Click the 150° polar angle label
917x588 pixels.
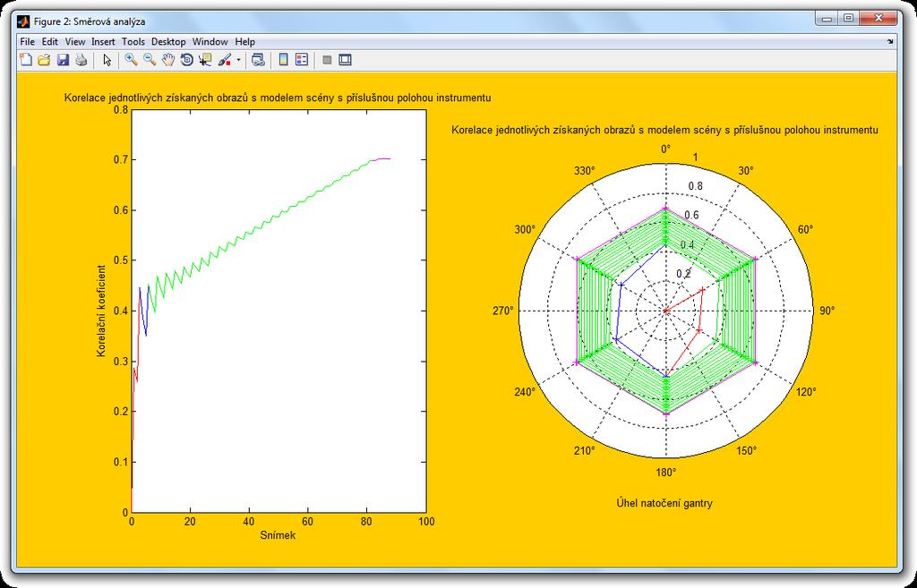tap(746, 451)
